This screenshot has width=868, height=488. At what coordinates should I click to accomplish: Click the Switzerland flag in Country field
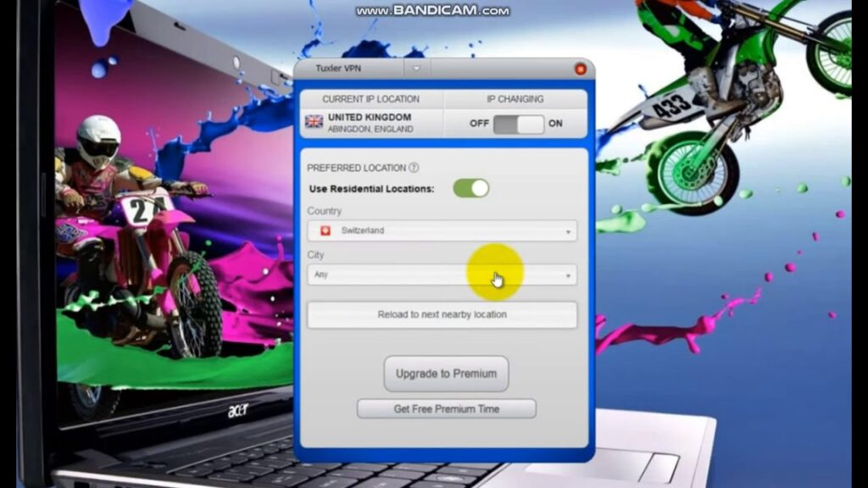(x=325, y=230)
